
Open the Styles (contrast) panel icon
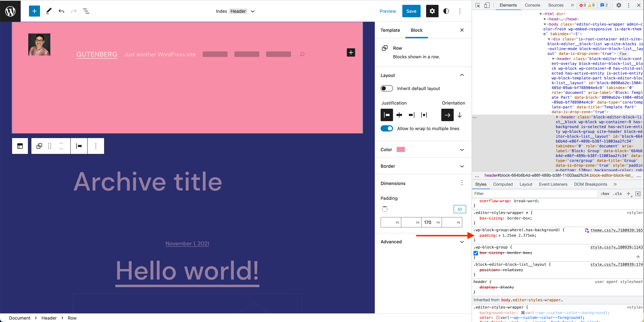pos(446,11)
